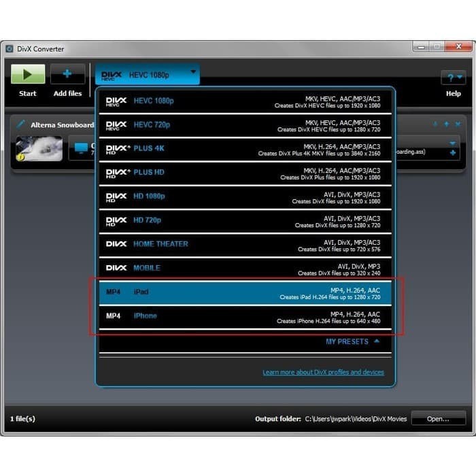Image resolution: width=476 pixels, height=476 pixels.
Task: Choose the PLUS HD profile
Action: pos(245,174)
